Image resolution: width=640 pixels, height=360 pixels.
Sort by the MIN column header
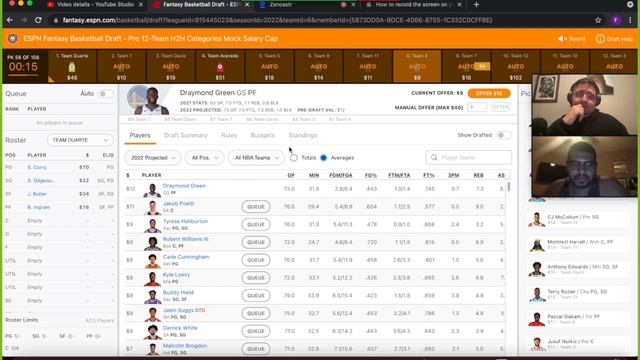pyautogui.click(x=314, y=175)
